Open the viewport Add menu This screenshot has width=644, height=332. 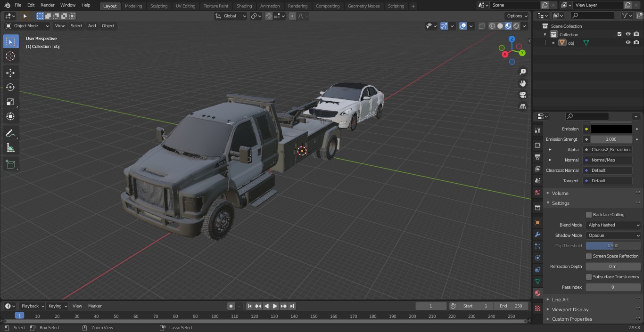(x=92, y=26)
